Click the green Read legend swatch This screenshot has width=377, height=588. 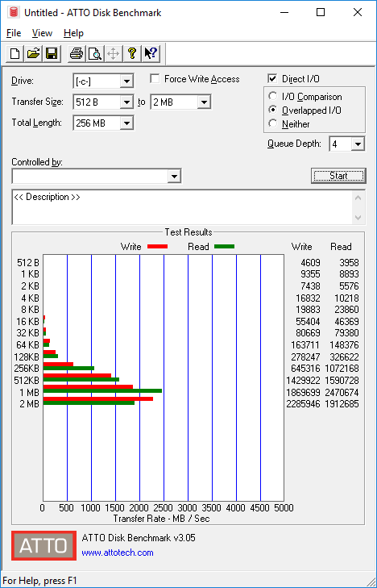point(224,247)
